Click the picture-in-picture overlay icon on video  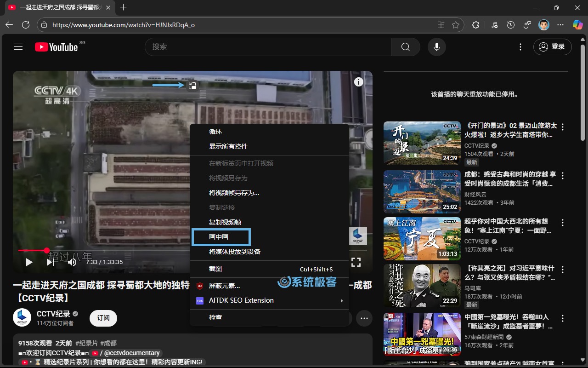[192, 85]
